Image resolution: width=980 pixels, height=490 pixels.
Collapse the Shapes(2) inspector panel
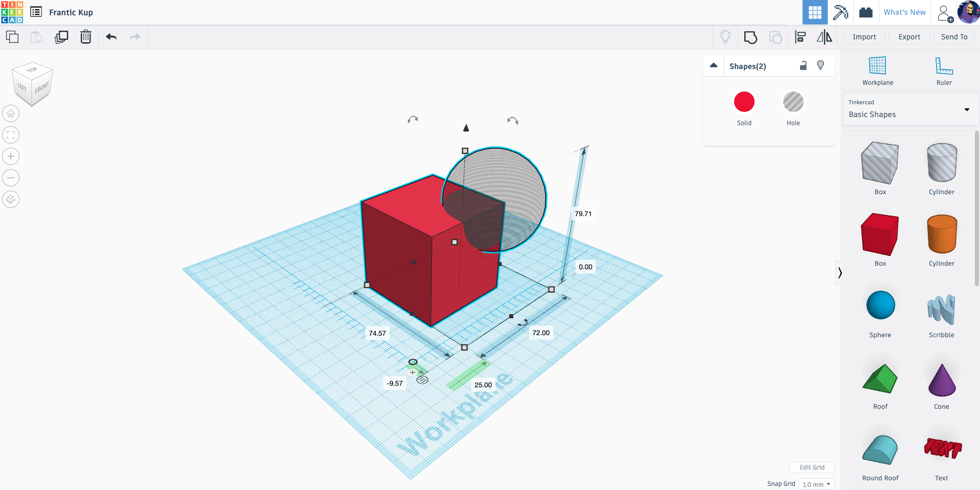click(x=714, y=65)
